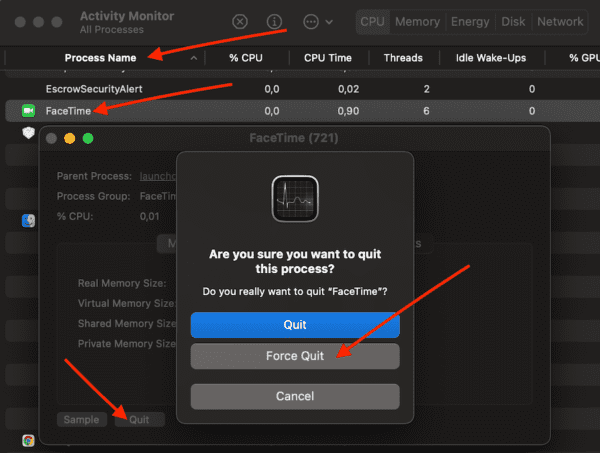Minimize the FaceTime (721) window
This screenshot has width=600, height=453.
pyautogui.click(x=70, y=138)
